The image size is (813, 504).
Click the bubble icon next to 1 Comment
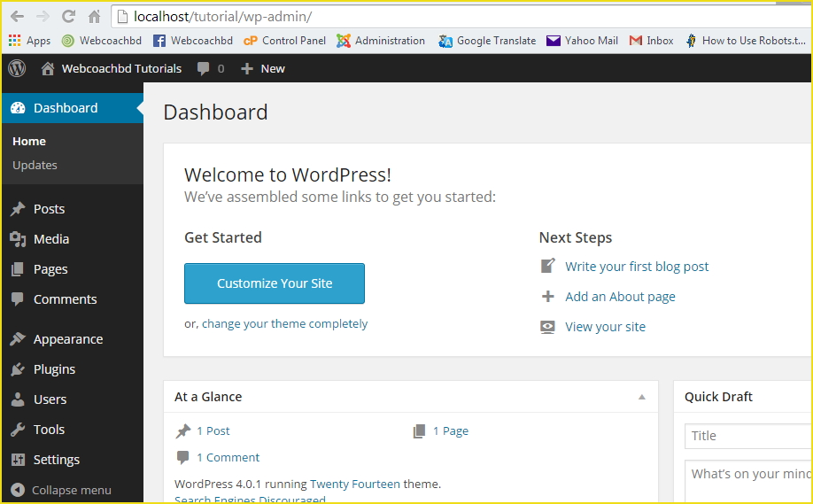182,457
